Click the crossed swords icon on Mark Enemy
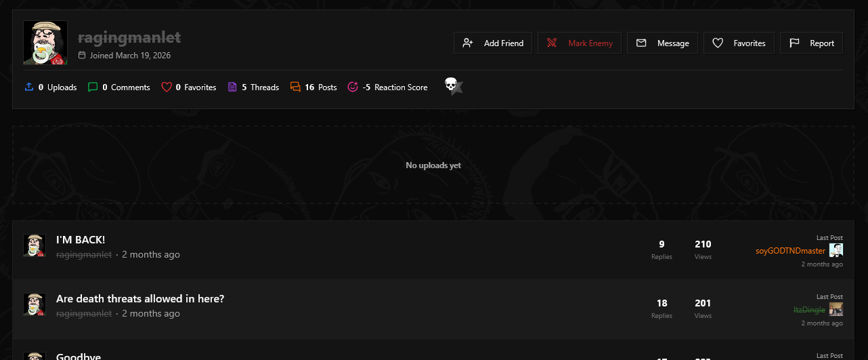868x360 pixels. 552,43
